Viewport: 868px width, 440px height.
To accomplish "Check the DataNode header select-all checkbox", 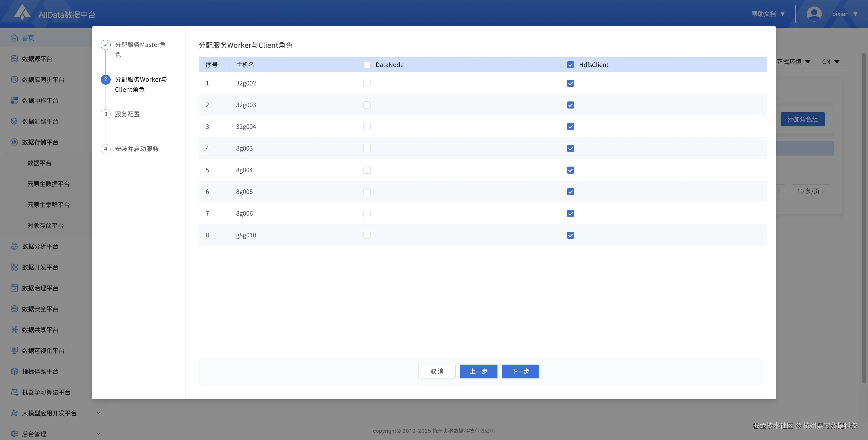I will (367, 65).
